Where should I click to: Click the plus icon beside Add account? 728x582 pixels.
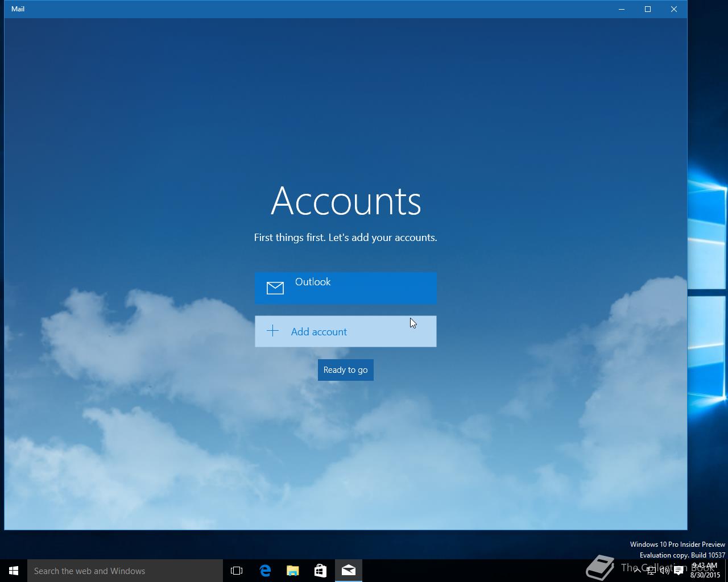point(273,331)
